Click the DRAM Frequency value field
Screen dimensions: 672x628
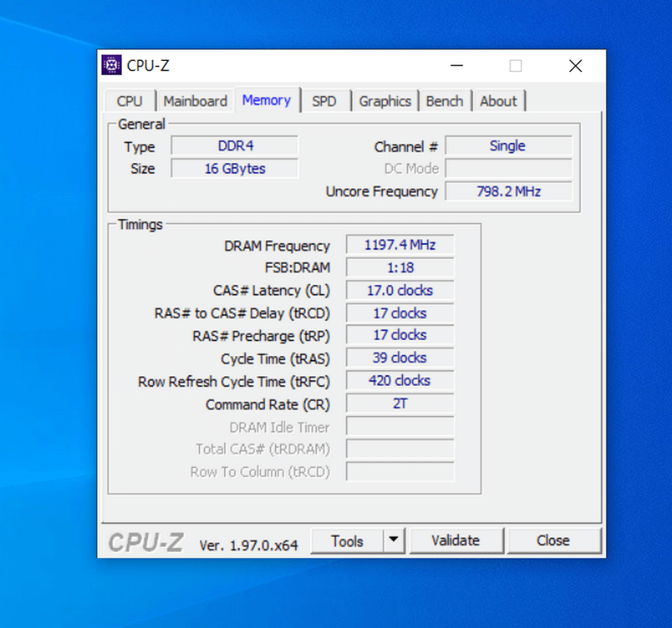[399, 245]
